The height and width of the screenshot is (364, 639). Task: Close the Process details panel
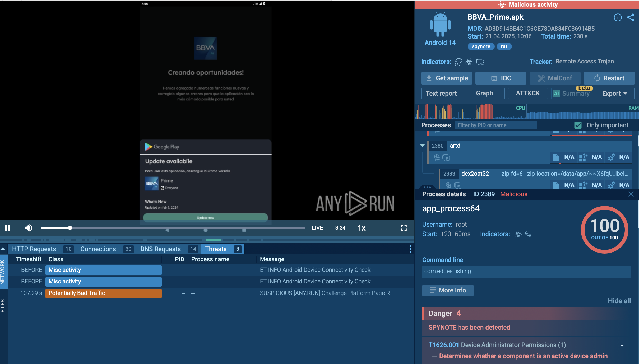click(631, 194)
